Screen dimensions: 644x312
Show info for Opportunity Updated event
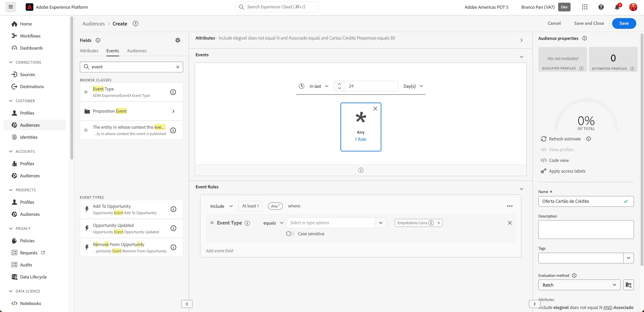click(x=173, y=228)
